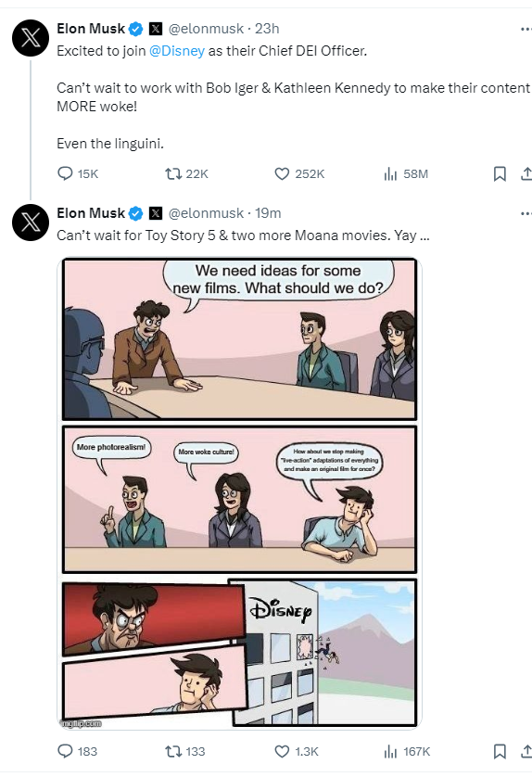Open the @elonmusk handle on first tweet
532x777 pixels.
pos(206,29)
